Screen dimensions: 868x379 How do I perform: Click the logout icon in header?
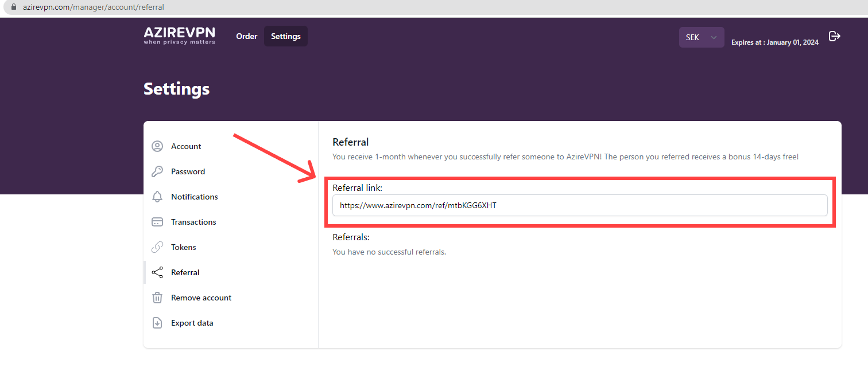click(835, 37)
